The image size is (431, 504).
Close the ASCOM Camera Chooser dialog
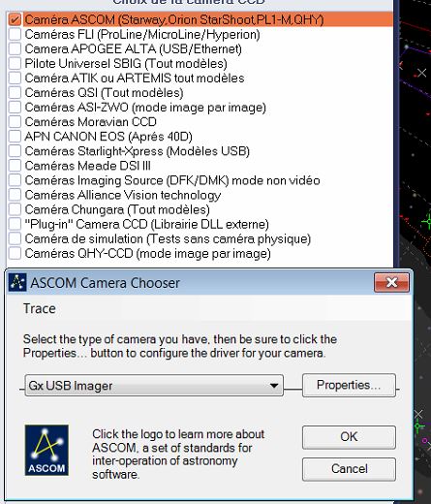coord(391,283)
